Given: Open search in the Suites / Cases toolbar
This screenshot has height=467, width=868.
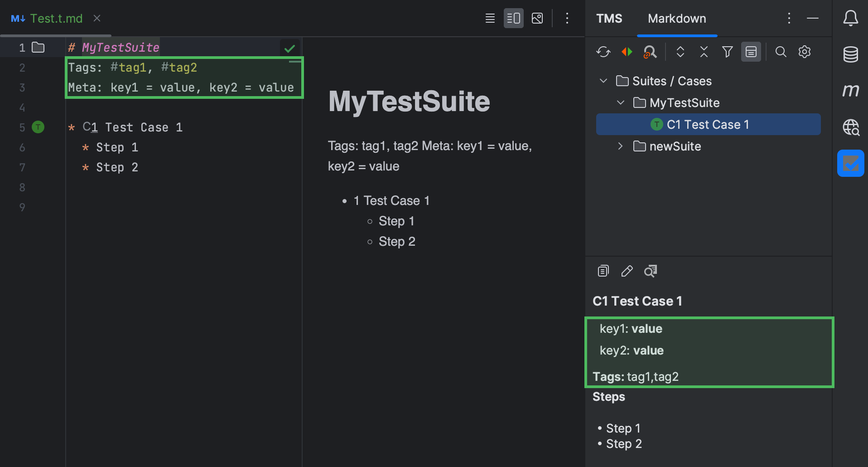Looking at the screenshot, I should (781, 52).
